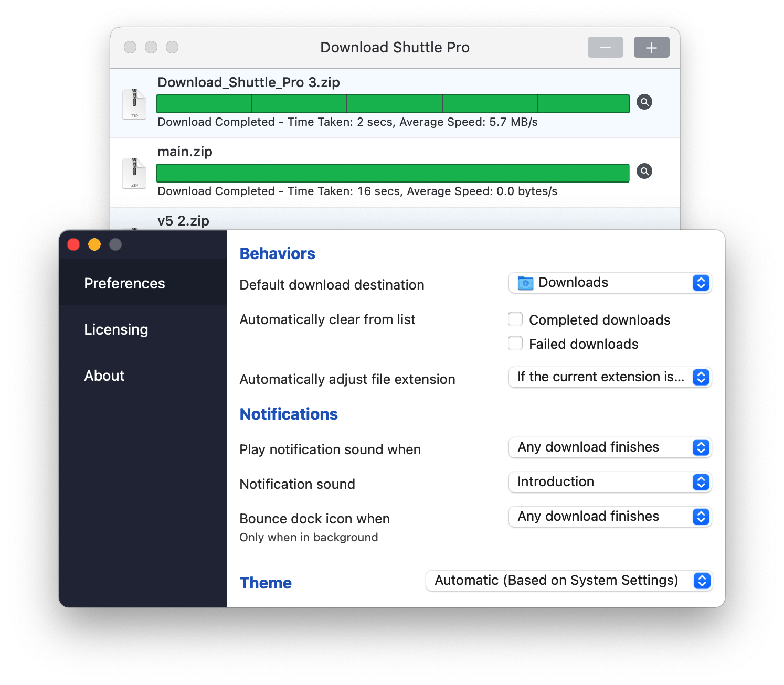784x685 pixels.
Task: Click the Download_Shuttle_Pro 3.zip progress bar
Action: (393, 104)
